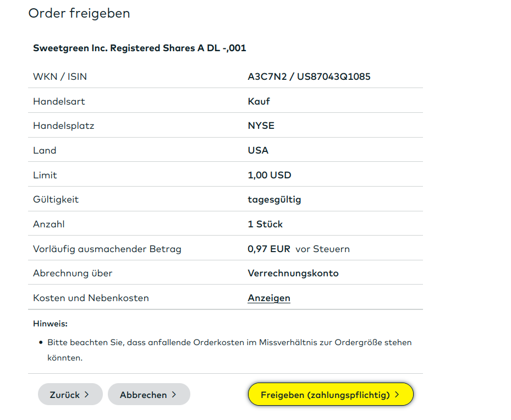Viewport: 511px width, 420px height.
Task: Click the Handelsart value Kauf
Action: [x=259, y=101]
